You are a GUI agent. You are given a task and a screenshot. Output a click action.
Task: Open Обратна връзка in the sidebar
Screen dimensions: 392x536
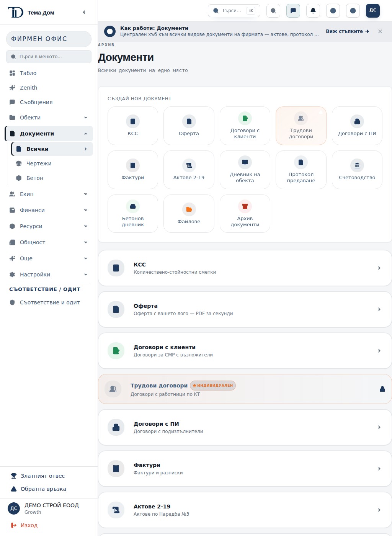point(49,489)
